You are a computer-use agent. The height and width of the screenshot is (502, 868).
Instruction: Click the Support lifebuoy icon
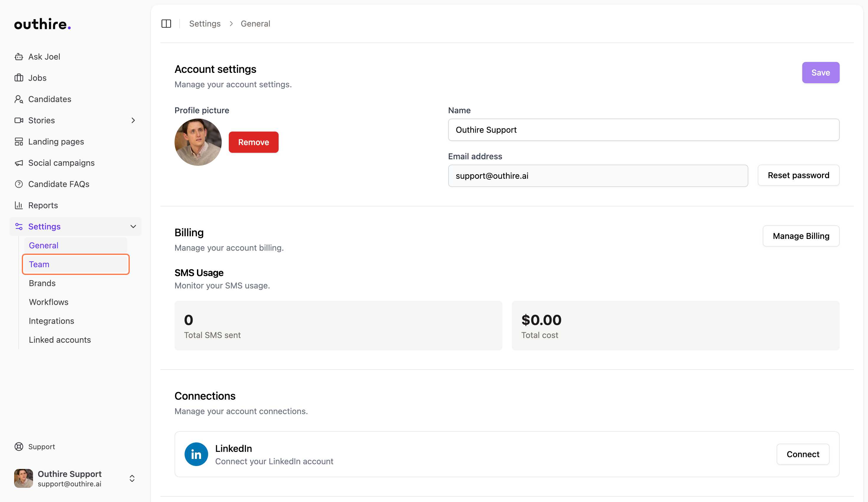click(x=19, y=447)
